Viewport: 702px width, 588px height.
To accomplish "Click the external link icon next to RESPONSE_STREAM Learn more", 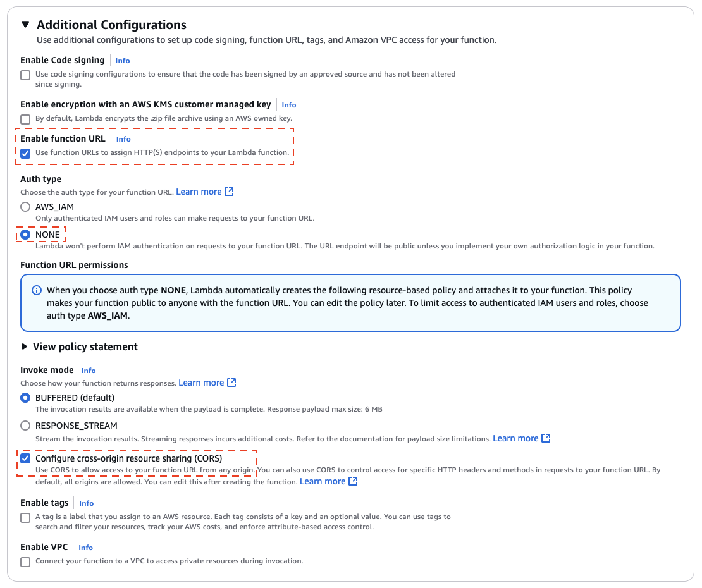I will (545, 438).
